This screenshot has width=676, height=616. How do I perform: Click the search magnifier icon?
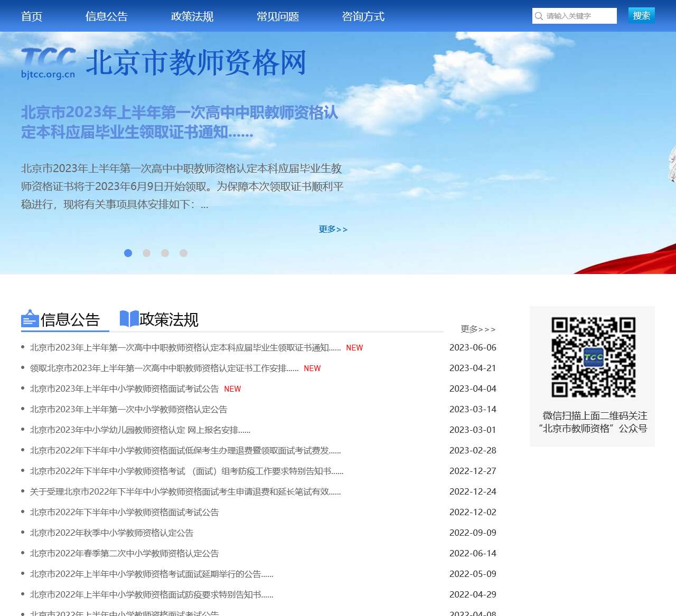tap(539, 16)
